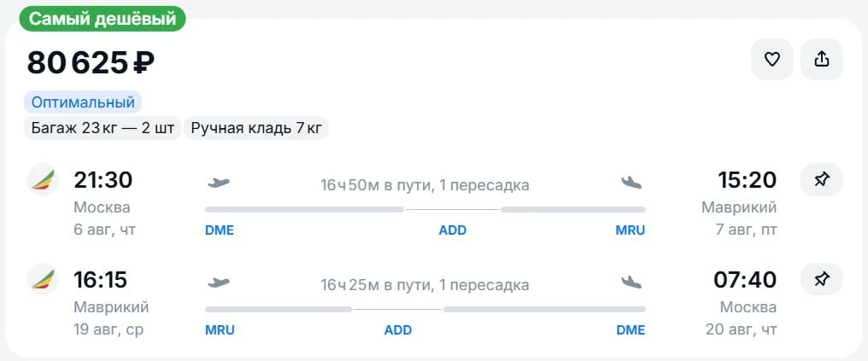This screenshot has width=868, height=361.
Task: Click the 80 625 ₽ price
Action: pos(91,62)
